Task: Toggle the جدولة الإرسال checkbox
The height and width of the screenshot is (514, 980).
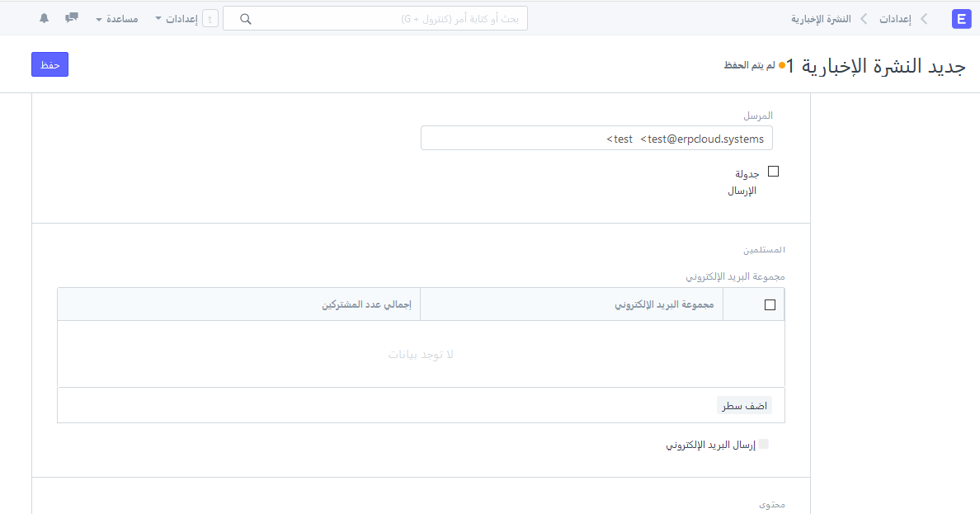Action: (773, 172)
